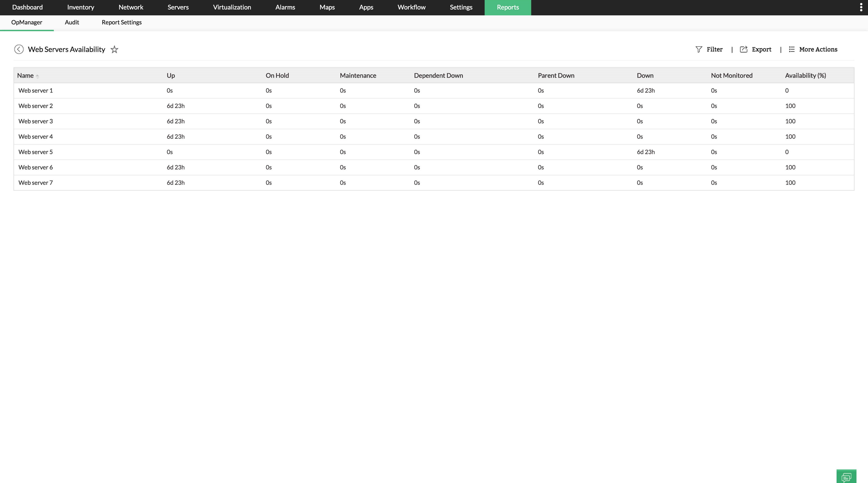This screenshot has width=868, height=483.
Task: Click the Export button
Action: [762, 49]
